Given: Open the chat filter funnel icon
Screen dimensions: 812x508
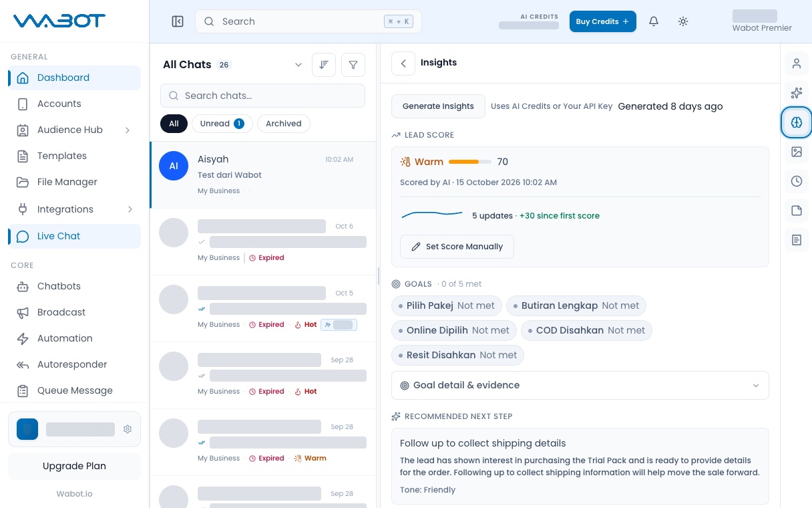Looking at the screenshot, I should pyautogui.click(x=353, y=65).
